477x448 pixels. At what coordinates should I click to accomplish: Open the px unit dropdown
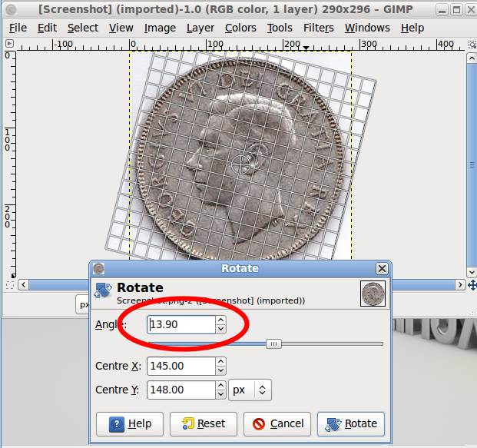250,390
